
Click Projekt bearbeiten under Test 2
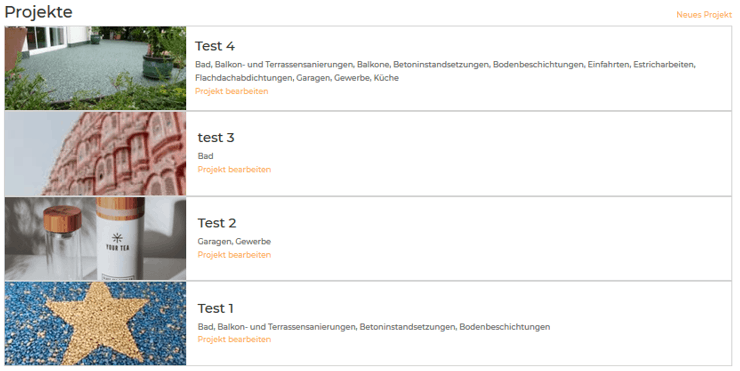tap(234, 255)
